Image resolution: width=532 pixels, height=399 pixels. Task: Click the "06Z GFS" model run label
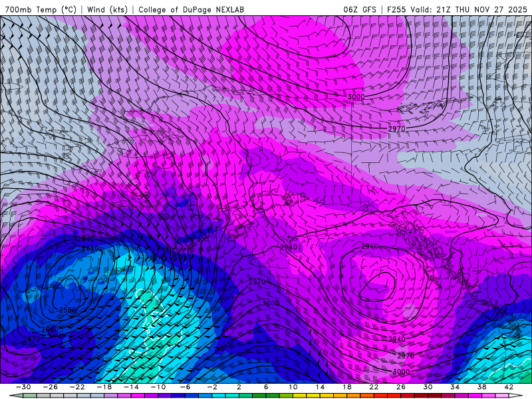click(x=360, y=9)
